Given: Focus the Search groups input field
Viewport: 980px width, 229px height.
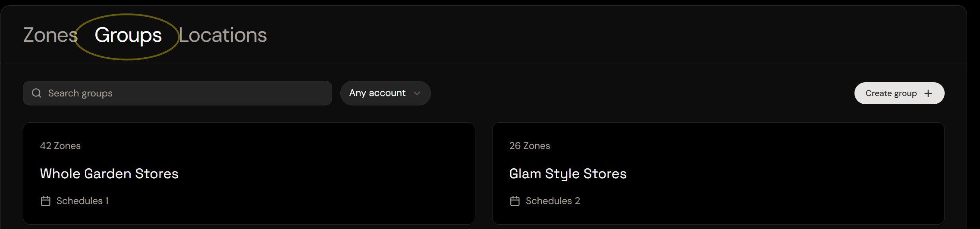Looking at the screenshot, I should (177, 93).
